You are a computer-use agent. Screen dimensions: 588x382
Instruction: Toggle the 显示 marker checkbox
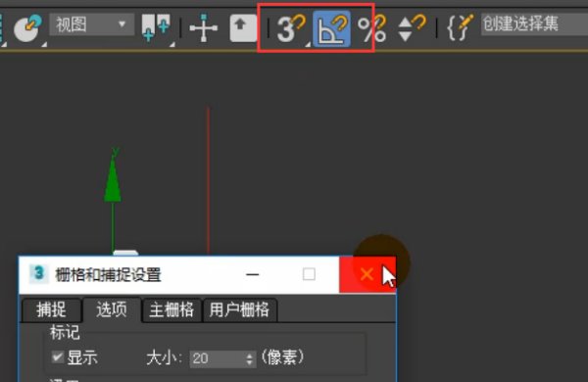click(58, 358)
